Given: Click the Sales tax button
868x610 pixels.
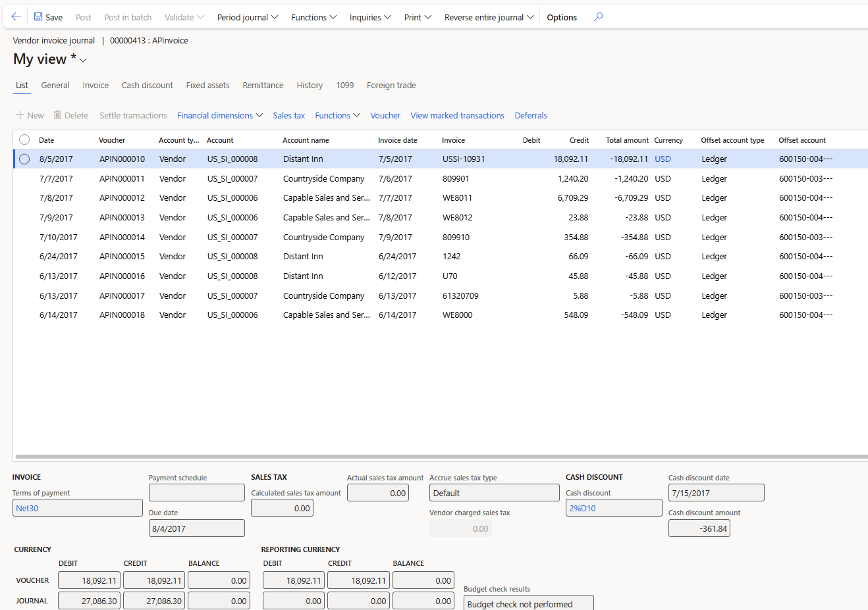Looking at the screenshot, I should pyautogui.click(x=288, y=115).
